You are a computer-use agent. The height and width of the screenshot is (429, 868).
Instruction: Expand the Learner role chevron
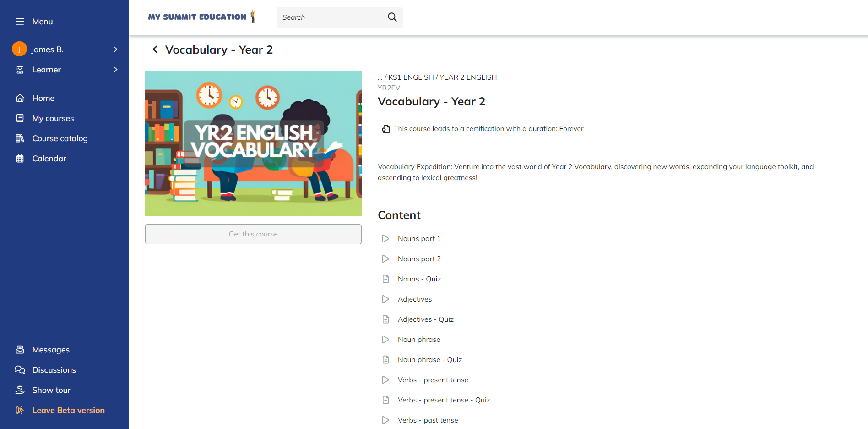(115, 70)
